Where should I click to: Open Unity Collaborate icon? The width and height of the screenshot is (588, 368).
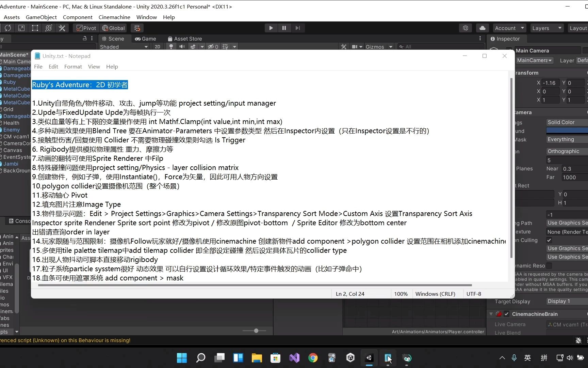click(x=465, y=28)
